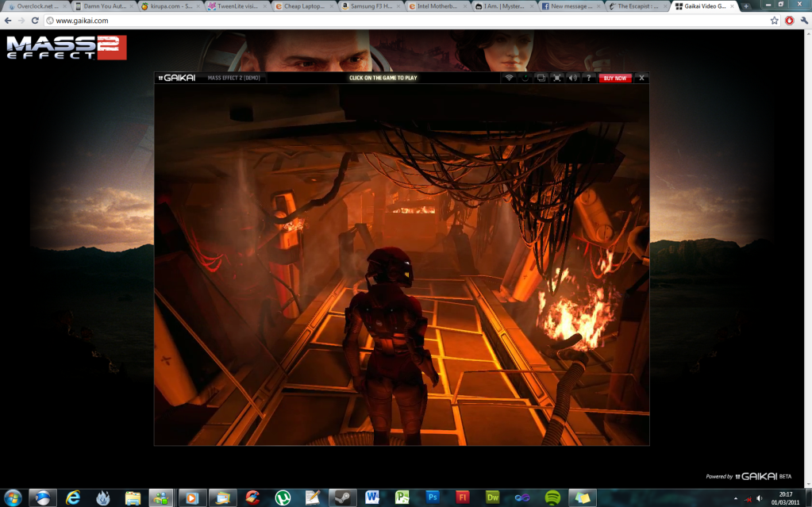Switch to the I Am. | Myster... tab
The width and height of the screenshot is (812, 507).
(503, 6)
